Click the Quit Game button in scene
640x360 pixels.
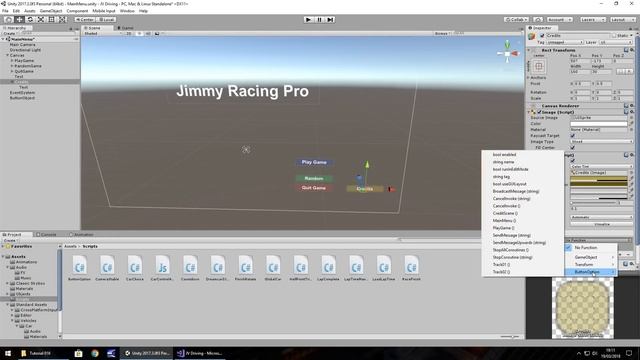point(313,188)
